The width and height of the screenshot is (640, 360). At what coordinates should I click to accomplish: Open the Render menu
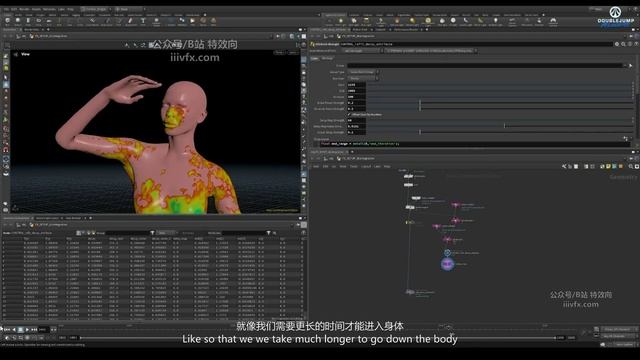pos(24,9)
